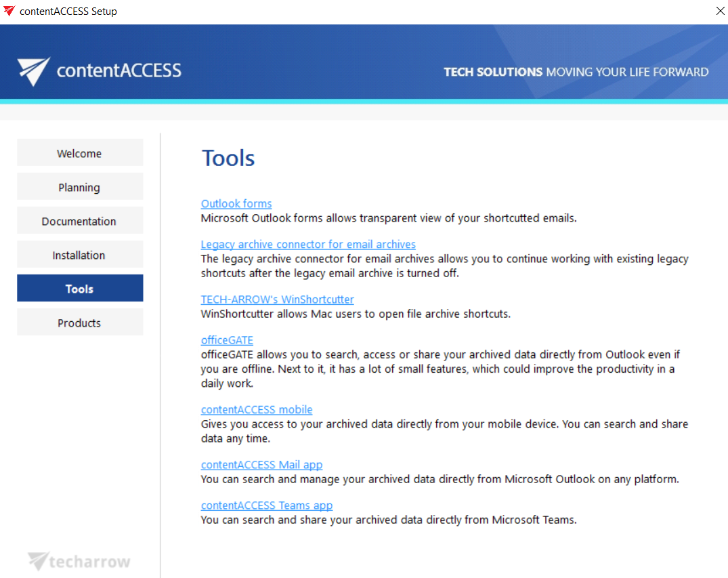
Task: Open contentACCESS Mail app link
Action: click(261, 464)
